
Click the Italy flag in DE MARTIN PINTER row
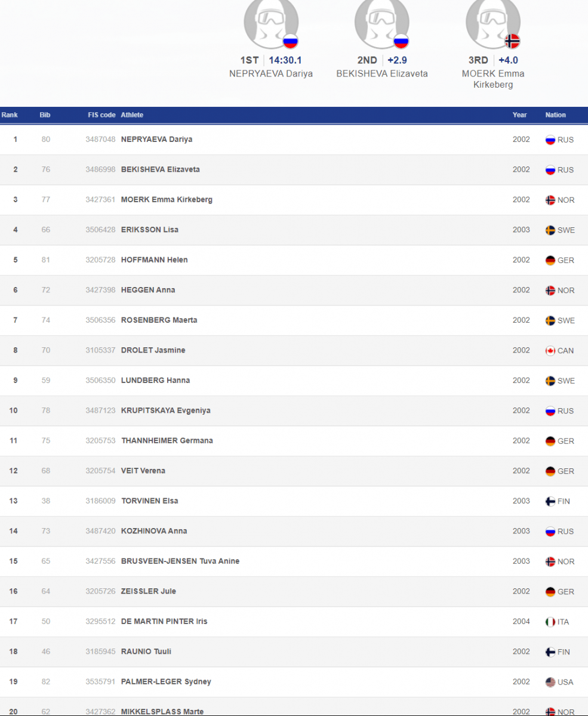550,622
